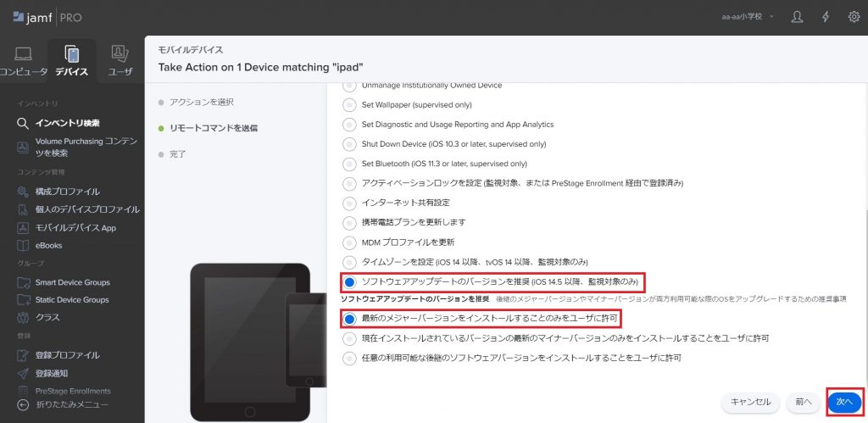
Task: Open the user account icon
Action: click(797, 17)
